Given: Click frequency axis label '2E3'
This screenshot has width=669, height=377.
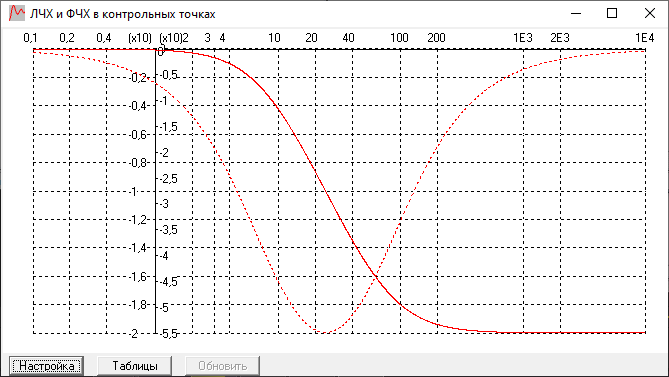Looking at the screenshot, I should [560, 38].
